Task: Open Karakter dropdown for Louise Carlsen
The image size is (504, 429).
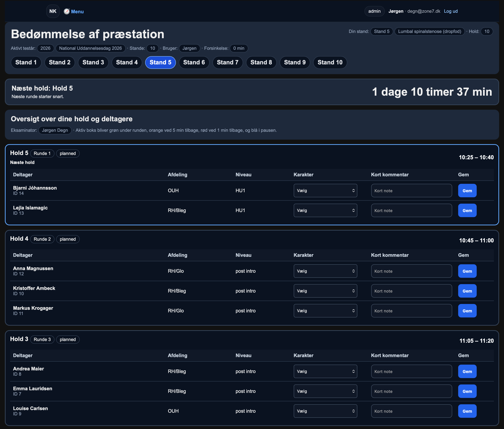Action: pos(325,411)
